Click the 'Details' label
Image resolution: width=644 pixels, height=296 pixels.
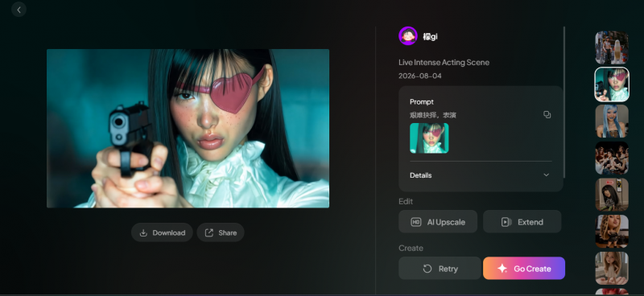[420, 175]
